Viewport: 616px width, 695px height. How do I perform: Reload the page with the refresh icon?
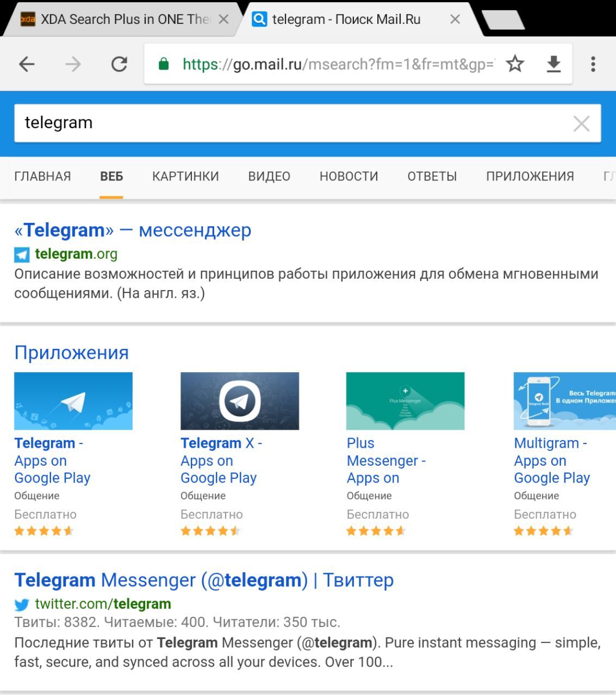tap(119, 64)
